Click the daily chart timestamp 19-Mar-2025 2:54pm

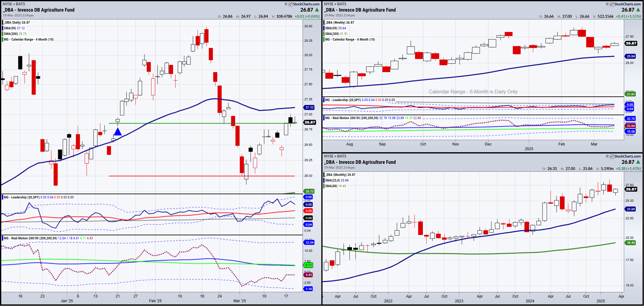pyautogui.click(x=18, y=15)
